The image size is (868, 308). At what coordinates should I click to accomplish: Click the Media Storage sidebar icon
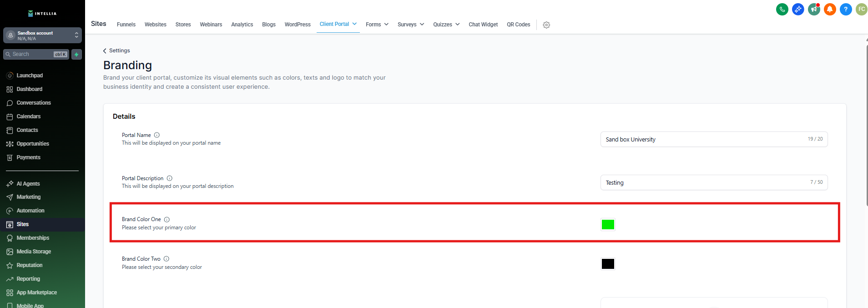(10, 252)
